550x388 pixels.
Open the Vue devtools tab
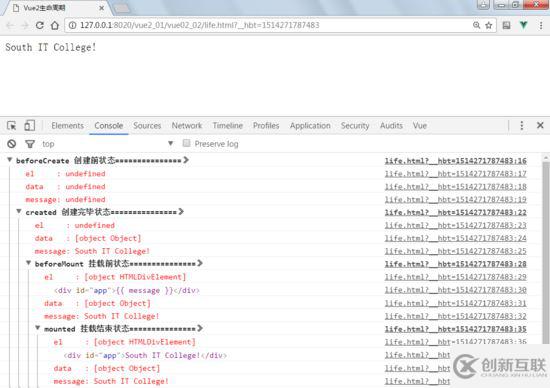pos(420,126)
